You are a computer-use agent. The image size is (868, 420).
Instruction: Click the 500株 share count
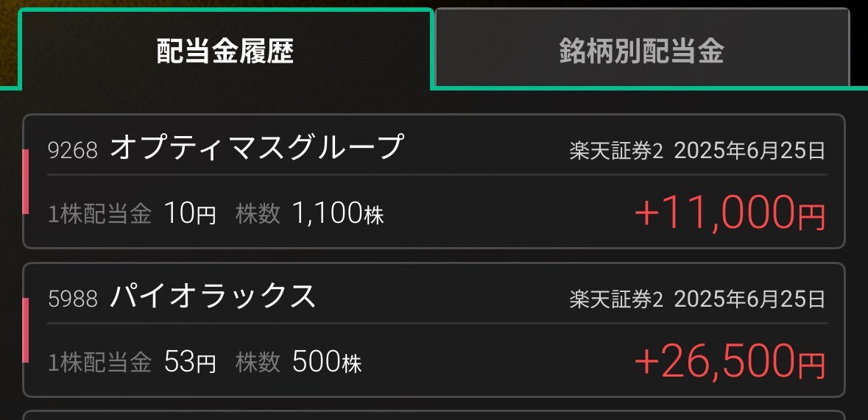click(327, 362)
